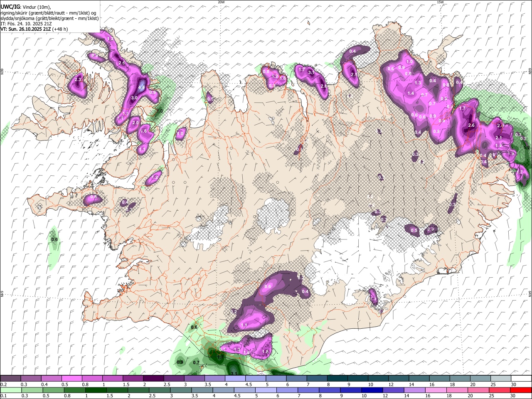
Task: Select the 3.5 swatch in the lower rain legend row
Action: click(x=202, y=390)
